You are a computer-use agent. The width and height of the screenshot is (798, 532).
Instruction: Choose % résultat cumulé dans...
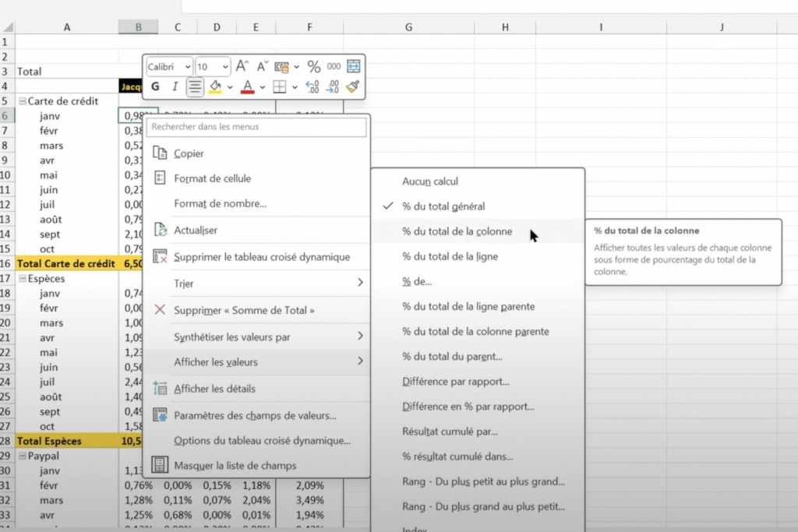click(478, 456)
